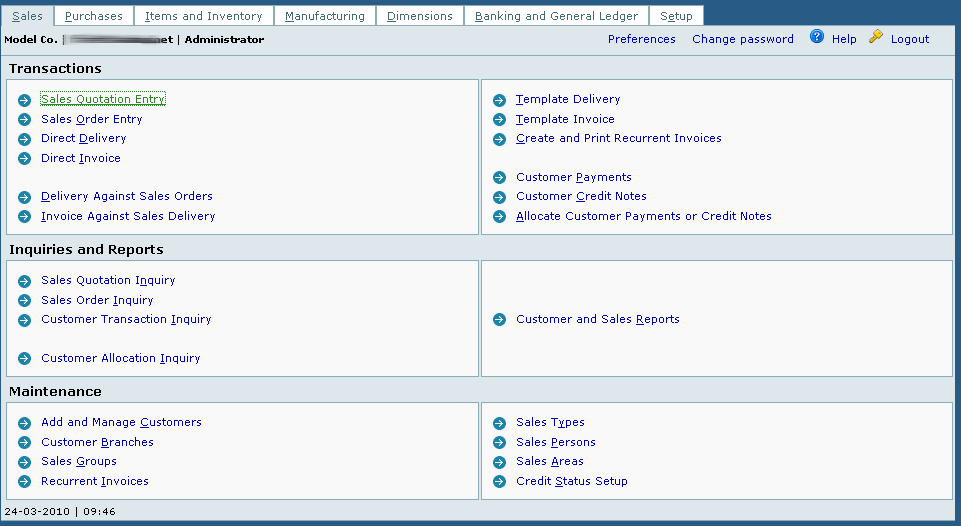
Task: Open Template Invoice link
Action: (565, 119)
